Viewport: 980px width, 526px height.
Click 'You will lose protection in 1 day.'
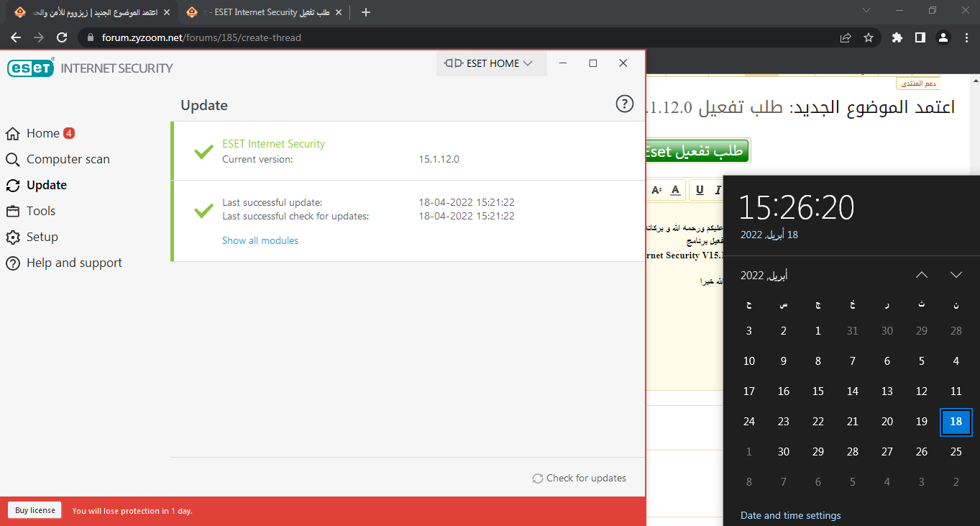coord(132,511)
